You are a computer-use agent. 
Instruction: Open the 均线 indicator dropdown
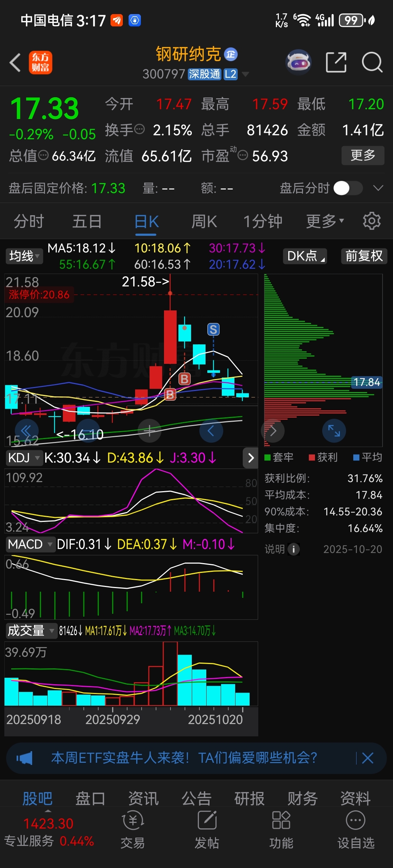tap(24, 256)
